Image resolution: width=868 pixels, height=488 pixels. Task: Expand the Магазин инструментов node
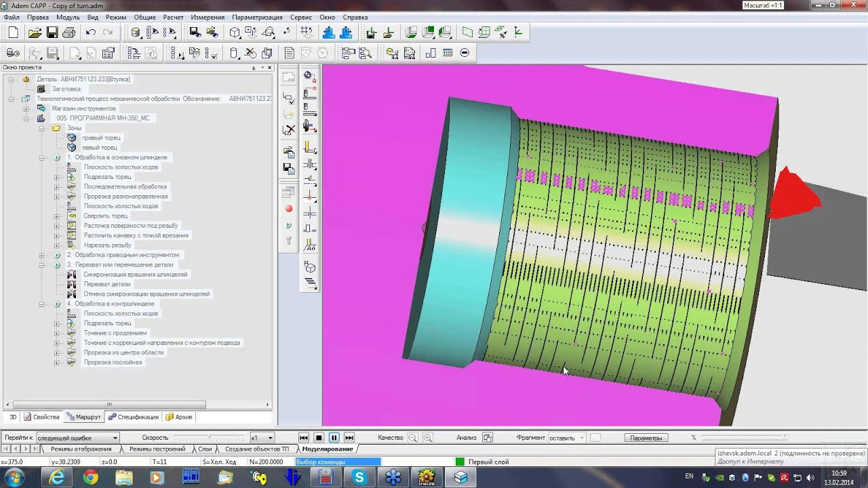click(26, 108)
